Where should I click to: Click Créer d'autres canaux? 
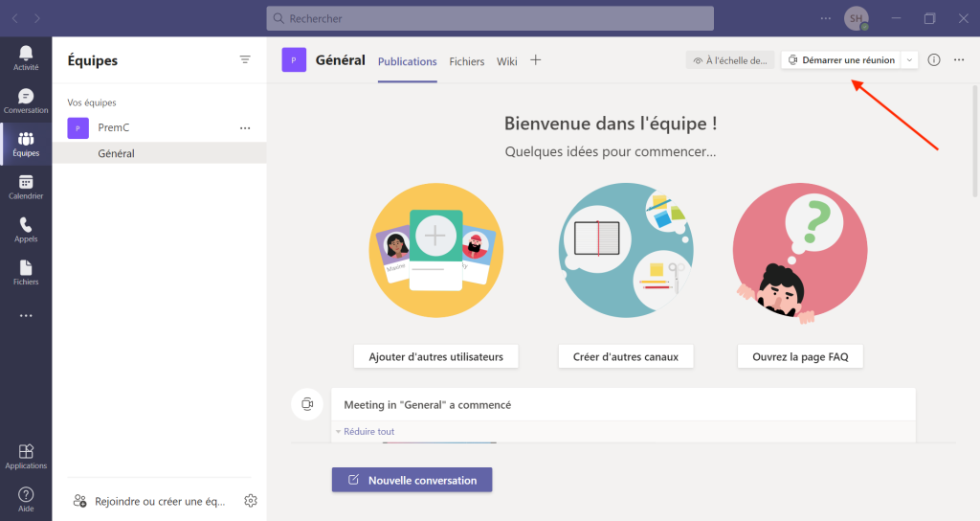click(x=626, y=356)
